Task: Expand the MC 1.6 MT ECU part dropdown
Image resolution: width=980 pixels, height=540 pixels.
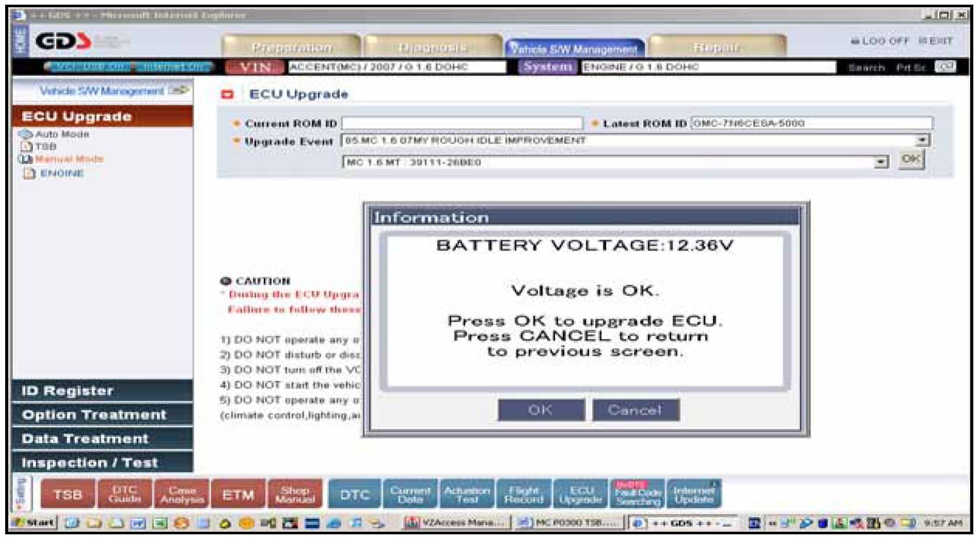Action: (879, 162)
